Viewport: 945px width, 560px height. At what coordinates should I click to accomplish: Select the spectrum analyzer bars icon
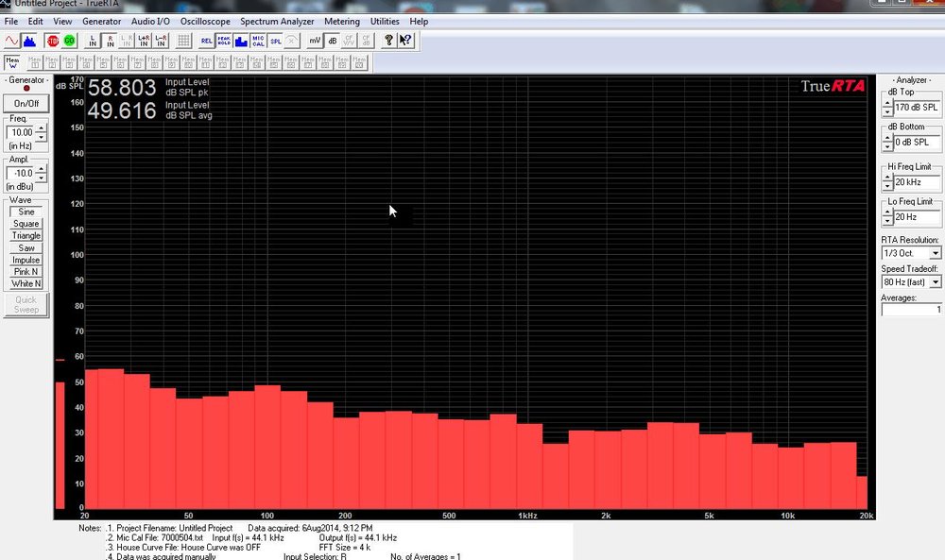pyautogui.click(x=29, y=41)
